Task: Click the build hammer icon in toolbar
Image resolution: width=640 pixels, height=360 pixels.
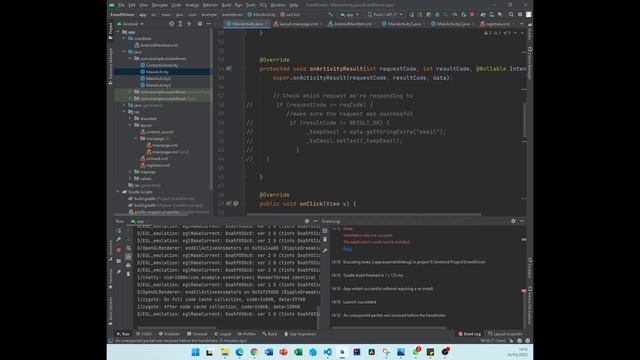Action: tap(330, 15)
